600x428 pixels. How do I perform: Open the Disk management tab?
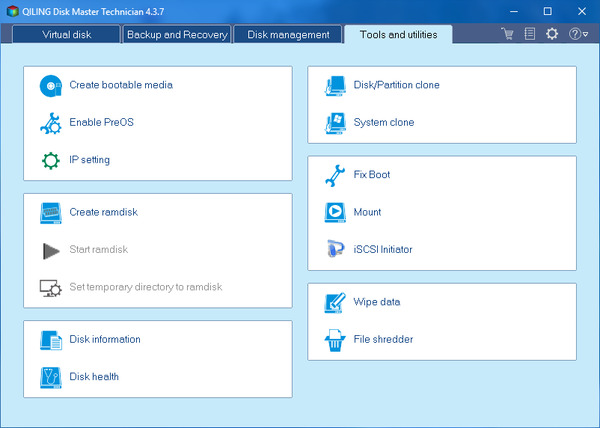[x=288, y=34]
